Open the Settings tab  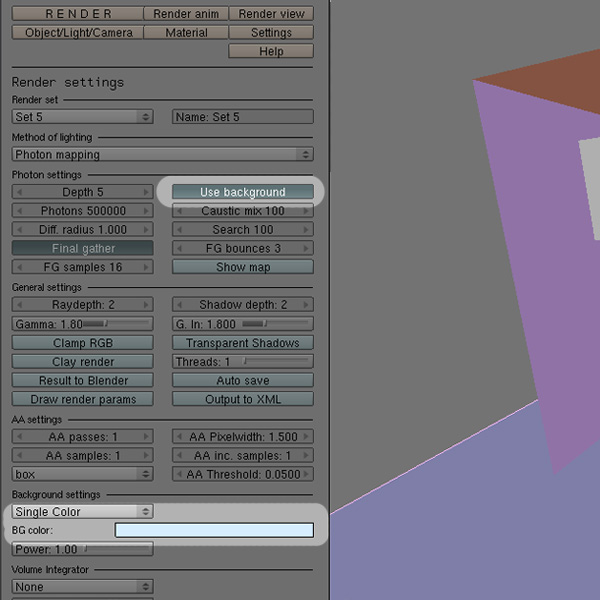pyautogui.click(x=271, y=33)
